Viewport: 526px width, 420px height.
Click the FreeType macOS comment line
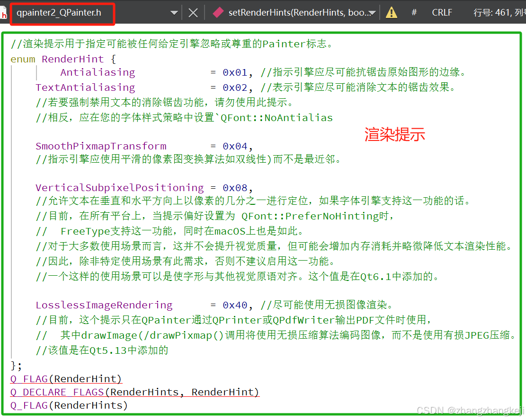click(x=170, y=231)
